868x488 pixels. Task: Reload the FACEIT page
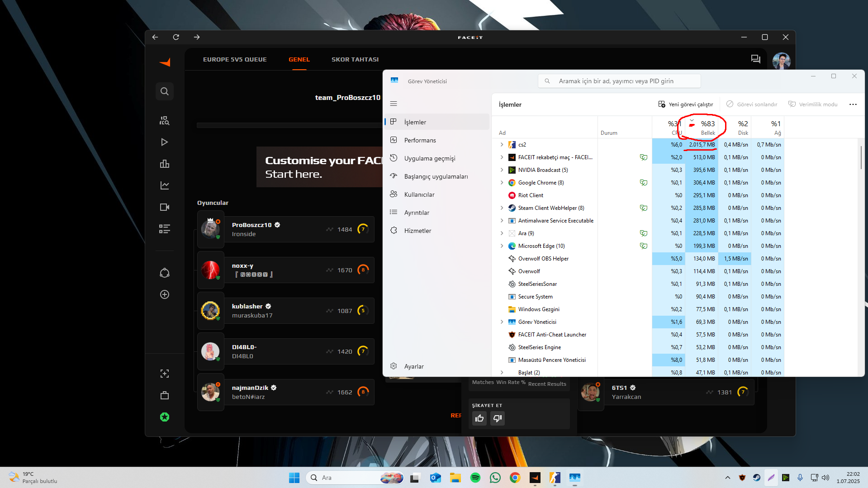point(176,37)
